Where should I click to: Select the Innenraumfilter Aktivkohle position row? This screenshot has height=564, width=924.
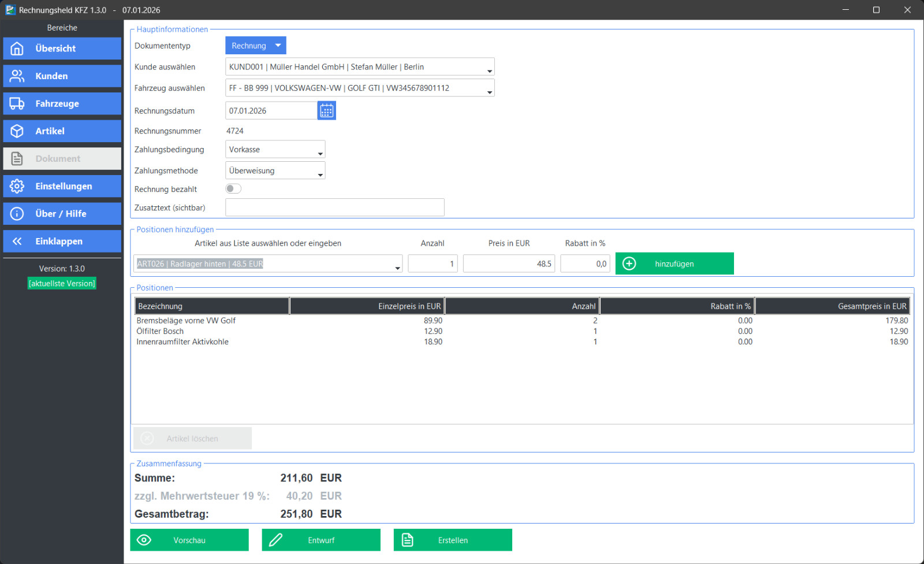click(522, 342)
